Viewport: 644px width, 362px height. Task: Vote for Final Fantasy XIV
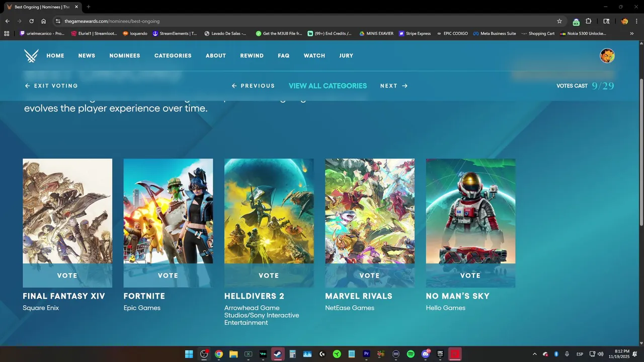(x=67, y=276)
